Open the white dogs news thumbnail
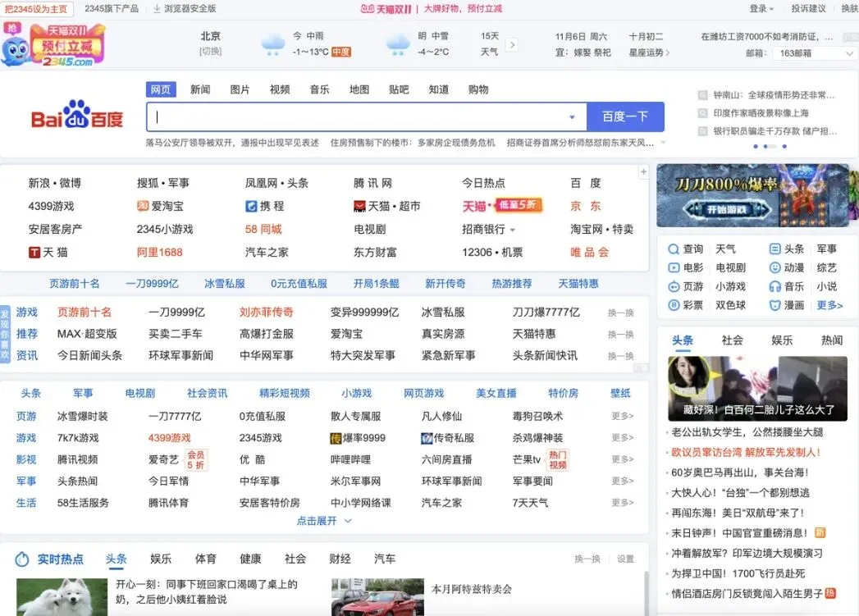The width and height of the screenshot is (859, 616). (x=62, y=597)
